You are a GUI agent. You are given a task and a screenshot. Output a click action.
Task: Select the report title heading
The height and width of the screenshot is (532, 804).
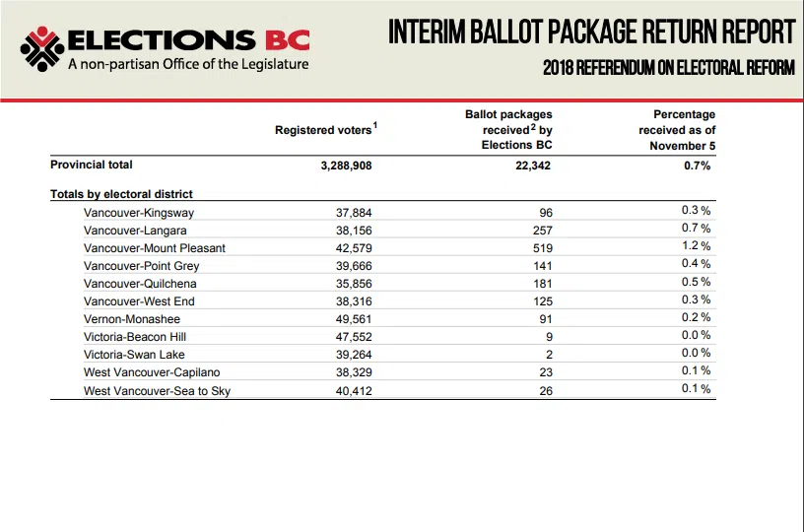[x=592, y=32]
